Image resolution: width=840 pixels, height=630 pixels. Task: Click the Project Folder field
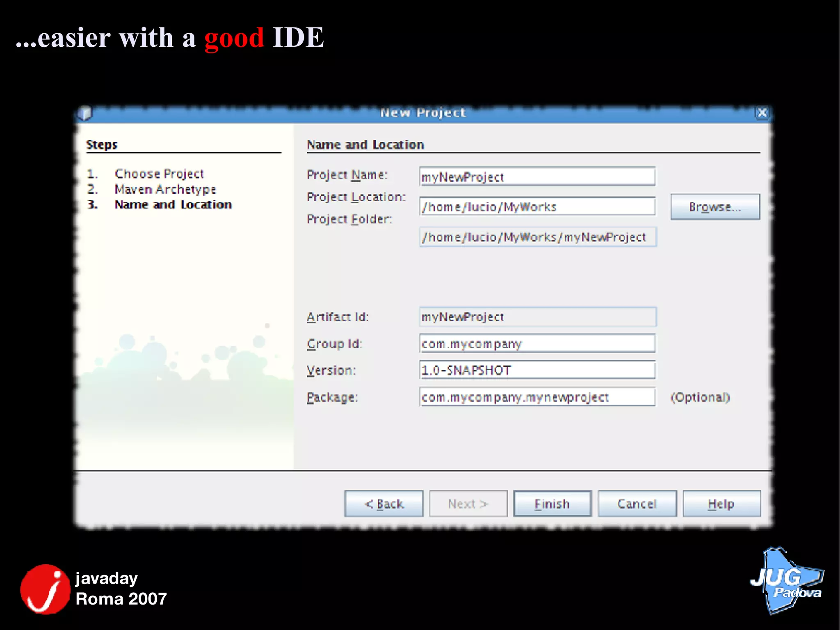[538, 237]
